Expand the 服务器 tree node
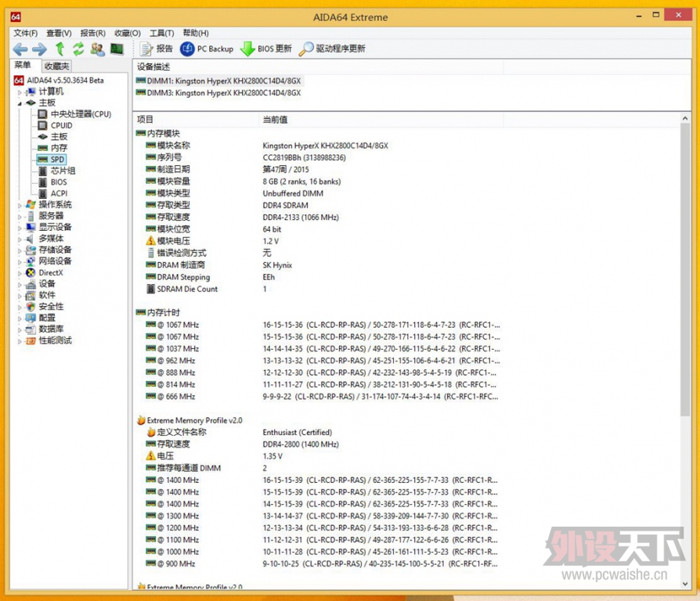Viewport: 700px width, 601px height. 20,217
